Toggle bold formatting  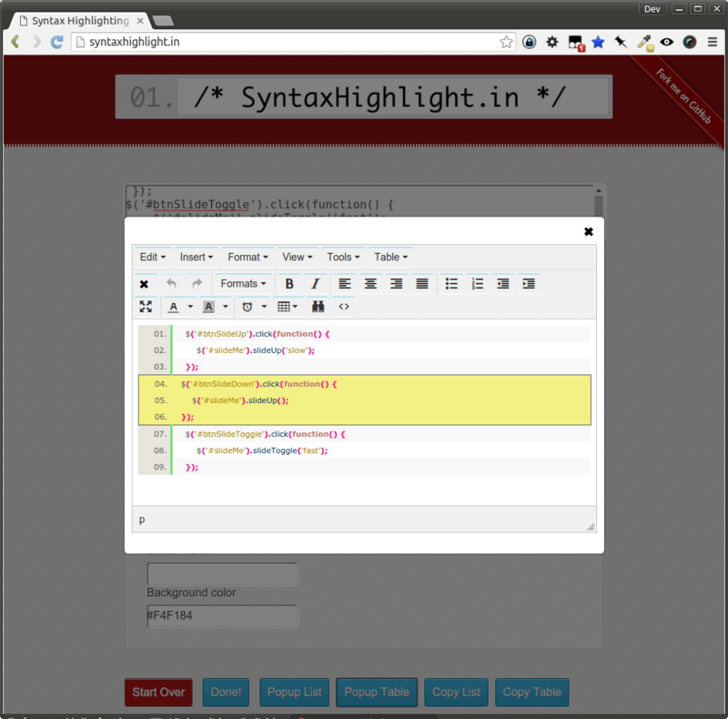coord(289,284)
